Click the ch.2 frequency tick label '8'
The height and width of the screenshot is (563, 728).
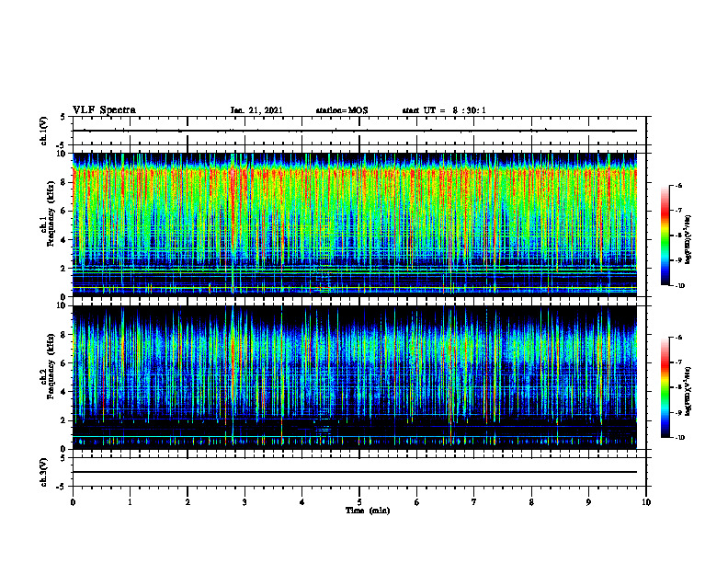[x=63, y=335]
